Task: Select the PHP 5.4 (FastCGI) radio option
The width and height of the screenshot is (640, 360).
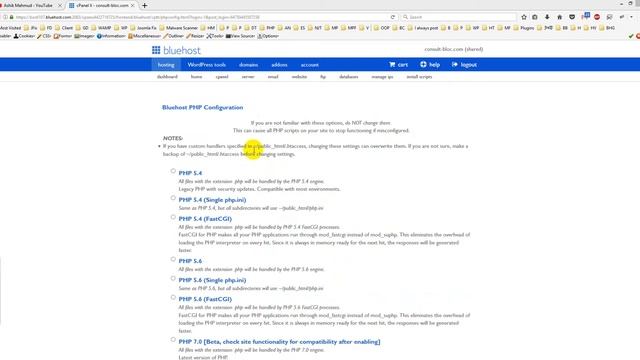Action: click(x=173, y=217)
